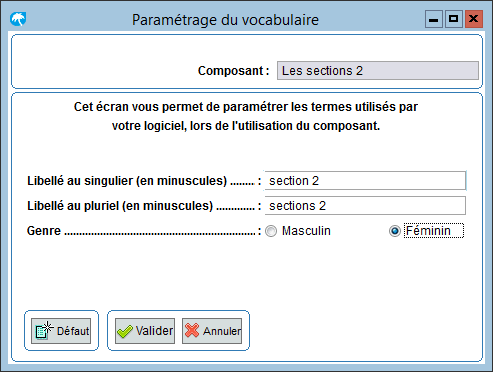The image size is (493, 372).
Task: Click the palm tree application icon
Action: (18, 19)
